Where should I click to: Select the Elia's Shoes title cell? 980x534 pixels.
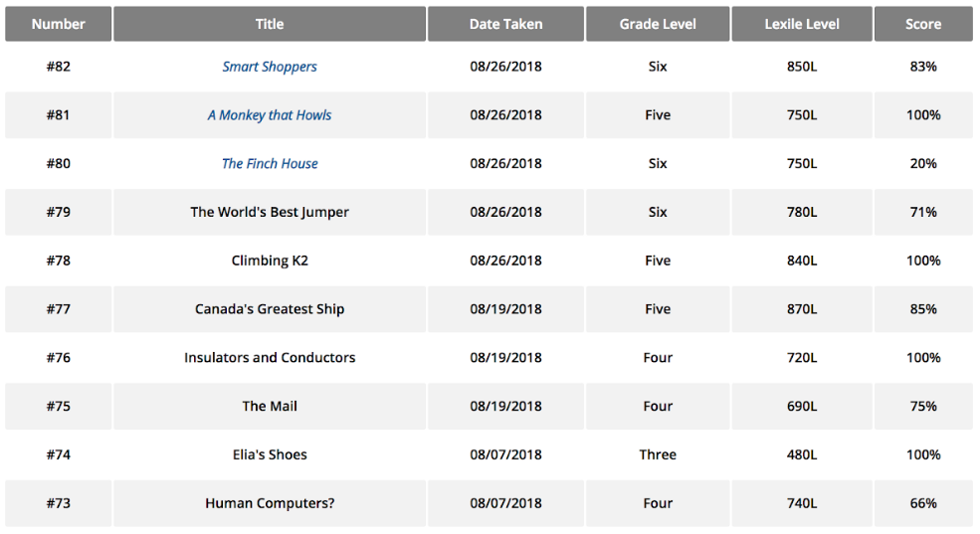(270, 454)
